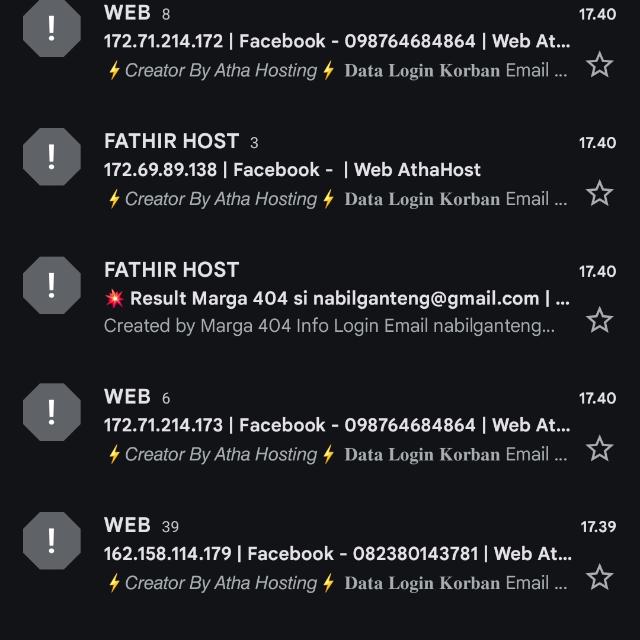Select the avatar of the 162.158.114.179 email
The height and width of the screenshot is (640, 640).
pos(51,540)
